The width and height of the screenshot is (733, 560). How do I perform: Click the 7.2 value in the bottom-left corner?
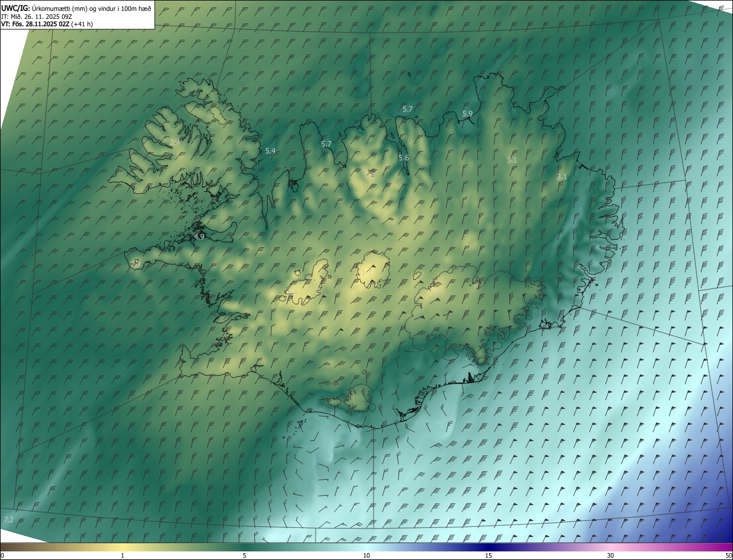pyautogui.click(x=9, y=519)
